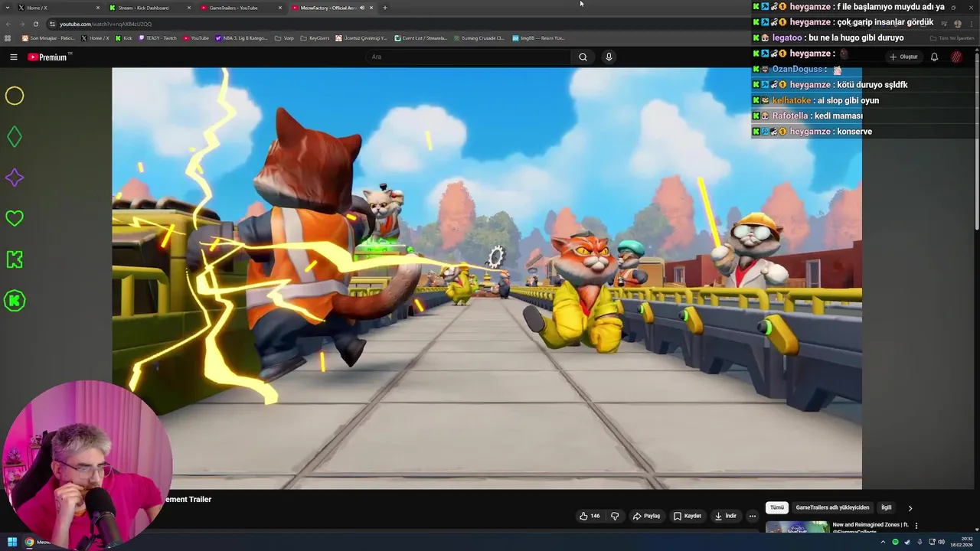
Task: Open options for Now and Reimagined Zones video
Action: [916, 526]
